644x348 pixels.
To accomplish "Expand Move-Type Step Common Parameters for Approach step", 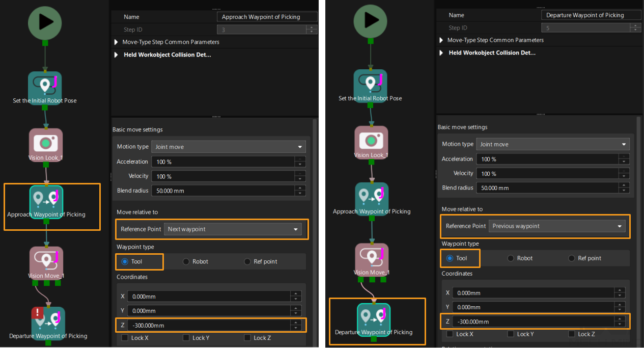I will coord(116,42).
